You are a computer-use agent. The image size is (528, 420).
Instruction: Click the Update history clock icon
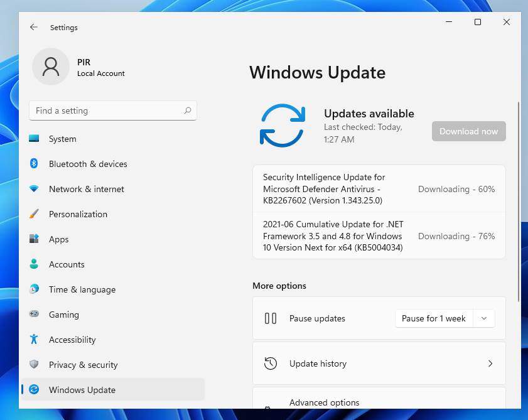point(271,363)
